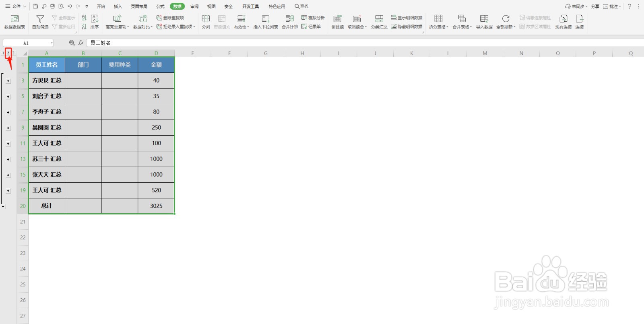Expand Merge Tables (合并表格) dropdown
Viewport: 644px width, 324px height.
(471, 27)
